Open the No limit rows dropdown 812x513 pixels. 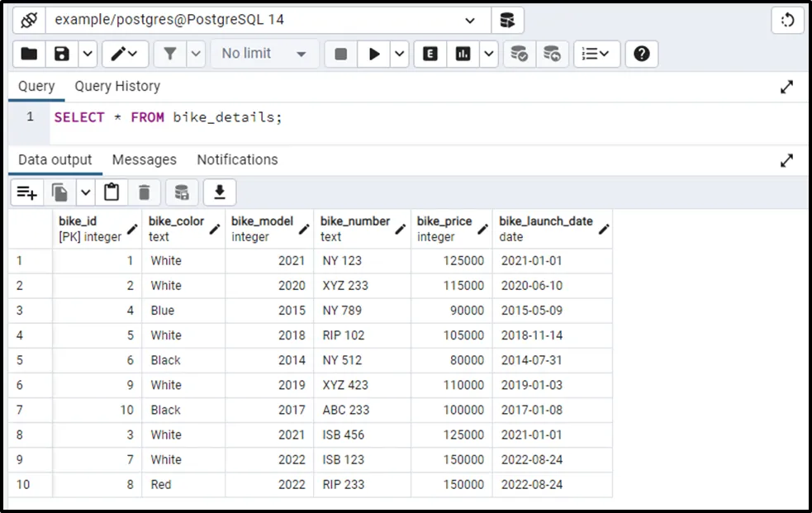point(264,54)
